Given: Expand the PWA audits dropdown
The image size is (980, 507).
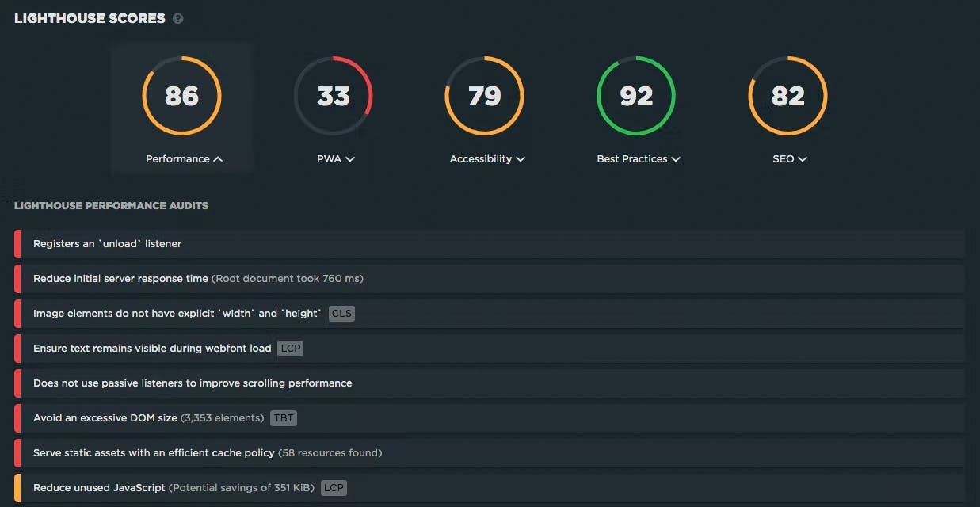Looking at the screenshot, I should tap(336, 159).
